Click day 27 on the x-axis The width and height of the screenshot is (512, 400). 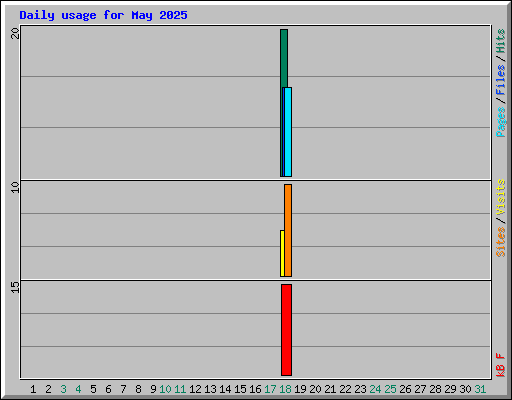[x=420, y=389]
